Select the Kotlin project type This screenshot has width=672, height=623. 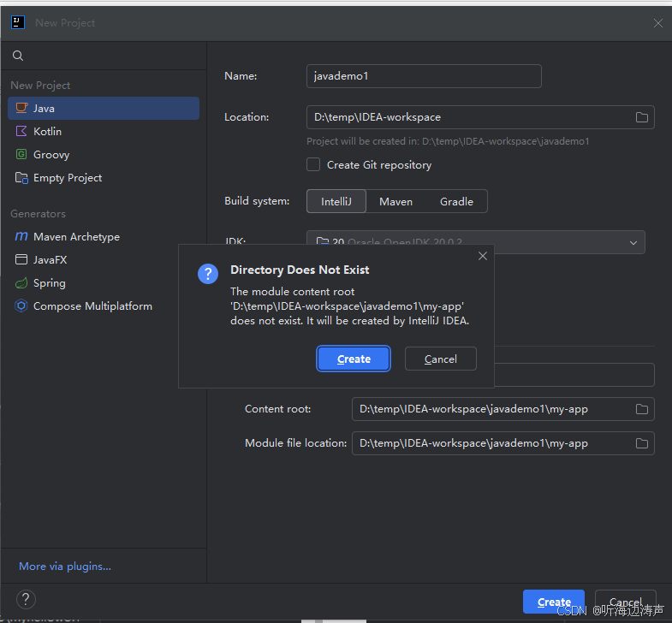point(104,132)
